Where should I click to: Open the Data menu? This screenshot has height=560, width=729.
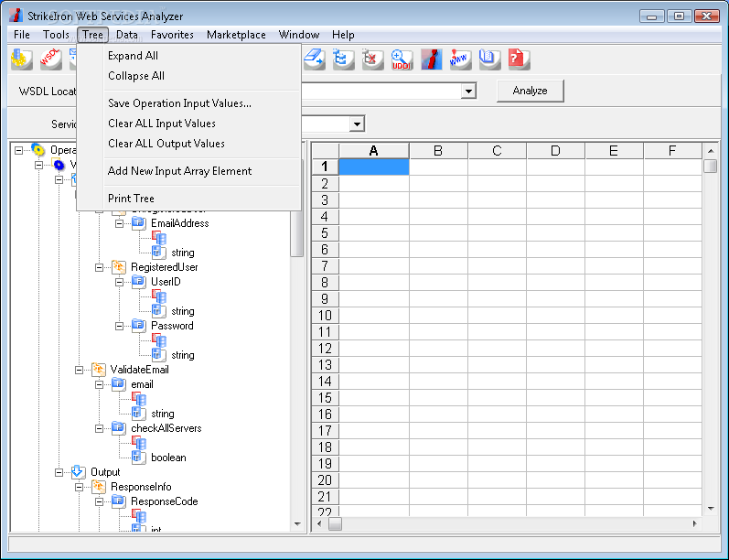pyautogui.click(x=127, y=35)
